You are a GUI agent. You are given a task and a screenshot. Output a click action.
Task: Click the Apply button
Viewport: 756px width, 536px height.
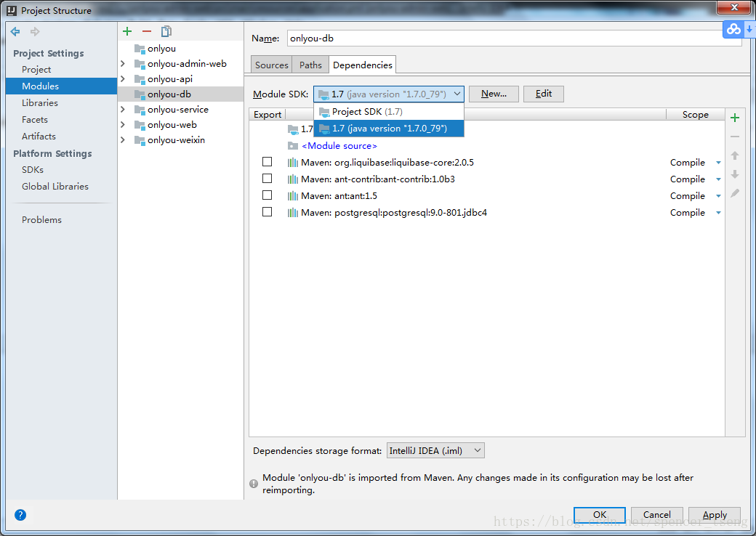click(715, 515)
